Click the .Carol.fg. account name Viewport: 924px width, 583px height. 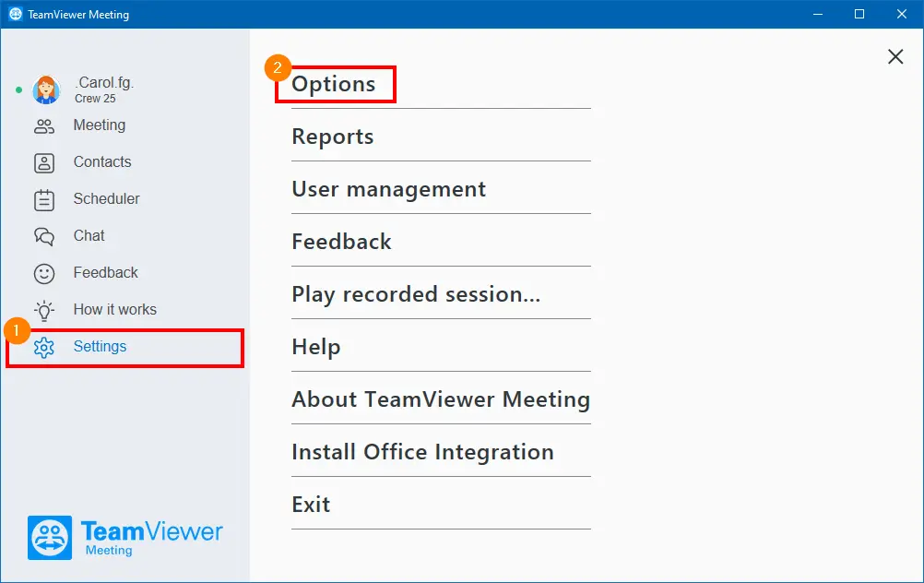tap(104, 82)
